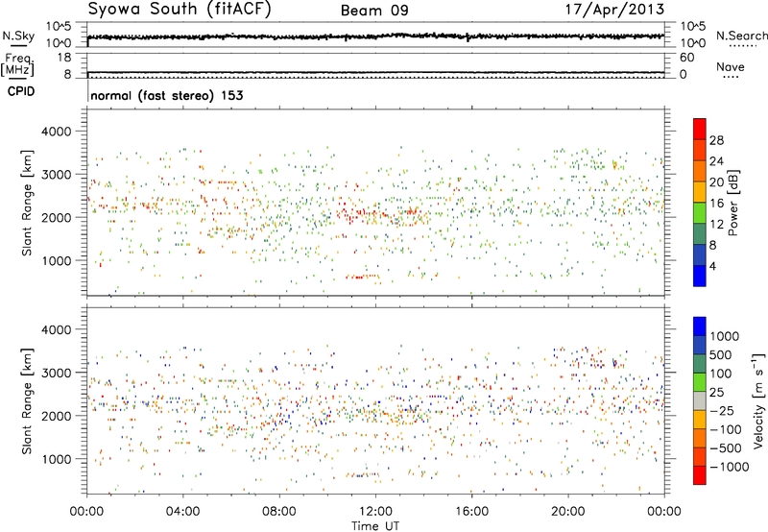Screen dimensions: 768x532
Task: Select the 'Velocity [m s-1]' colorbar title
Action: pyautogui.click(x=758, y=400)
